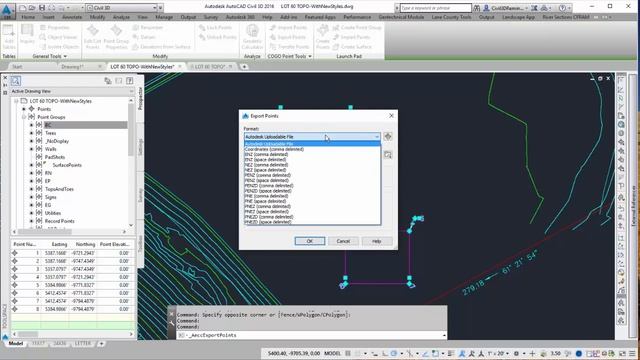Screen dimensions: 640x360
Task: Select the TopoAndToes point group
Action: click(59, 189)
